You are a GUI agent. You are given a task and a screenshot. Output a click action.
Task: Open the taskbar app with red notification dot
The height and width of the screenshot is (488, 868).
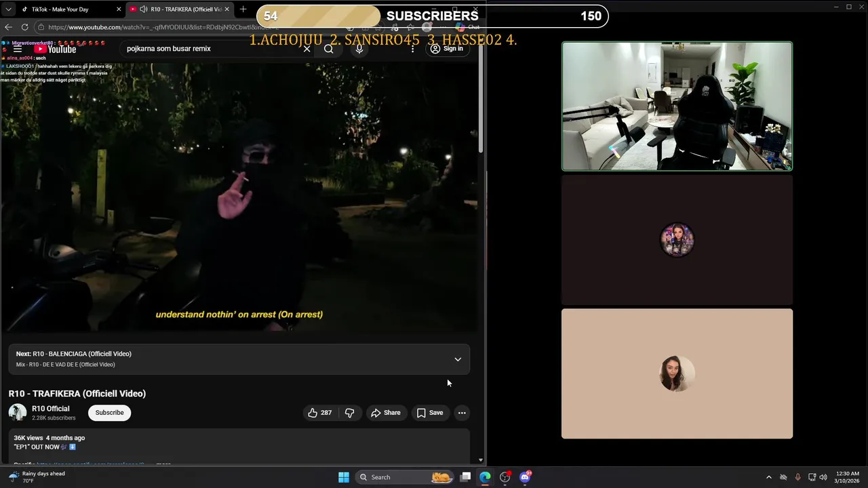[505, 477]
